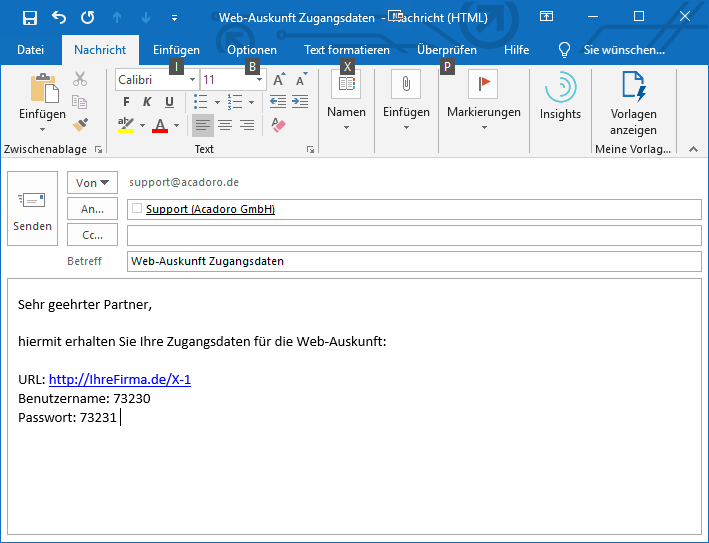Screen dimensions: 709x543
Task: Open the Insights add-in
Action: point(560,97)
